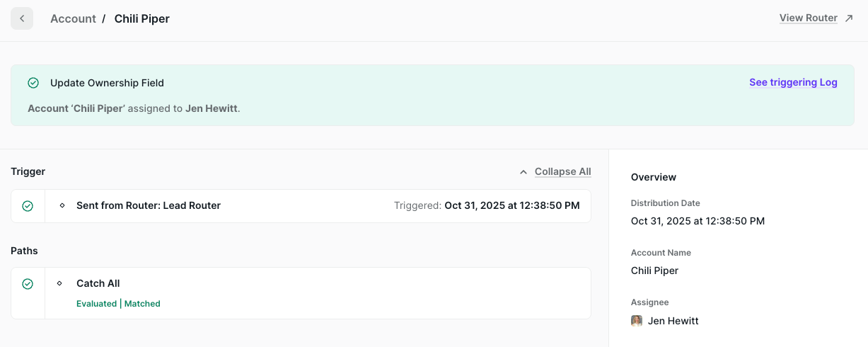Click the Triggered timestamp in the Trigger row

(511, 205)
